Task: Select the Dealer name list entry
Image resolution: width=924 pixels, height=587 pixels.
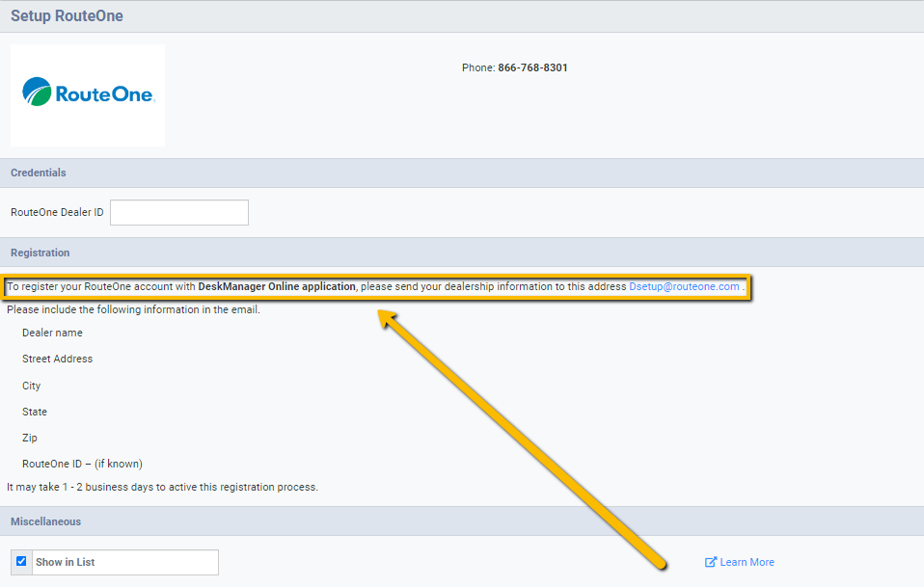Action: (x=52, y=333)
